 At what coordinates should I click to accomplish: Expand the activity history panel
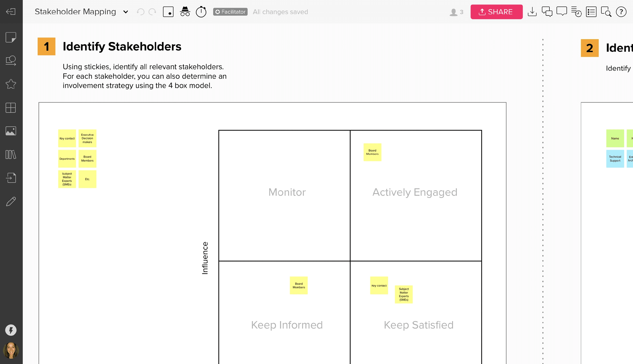[576, 12]
